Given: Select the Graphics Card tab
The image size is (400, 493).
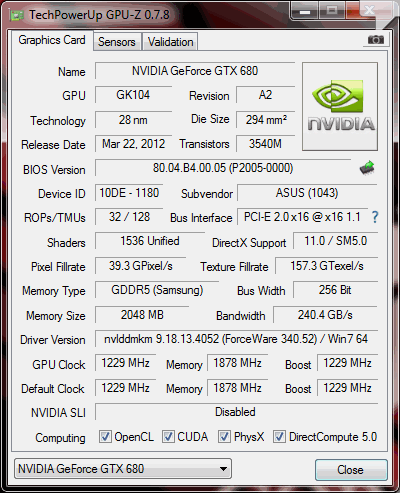Looking at the screenshot, I should coord(52,40).
